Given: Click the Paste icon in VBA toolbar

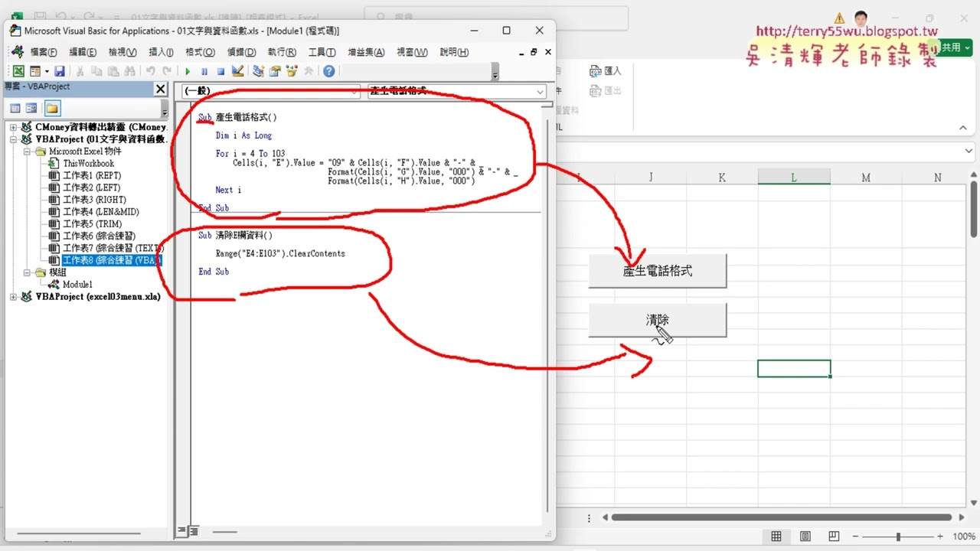Looking at the screenshot, I should coord(113,71).
